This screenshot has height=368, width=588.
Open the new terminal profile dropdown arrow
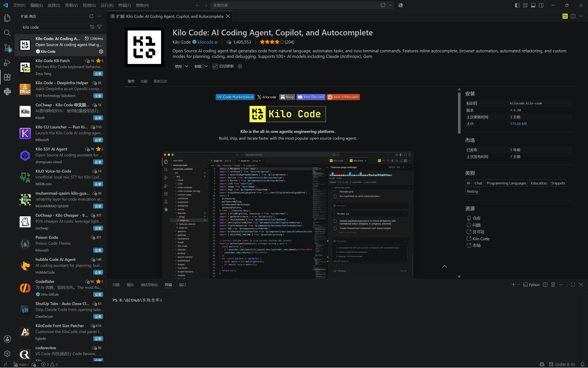519,285
